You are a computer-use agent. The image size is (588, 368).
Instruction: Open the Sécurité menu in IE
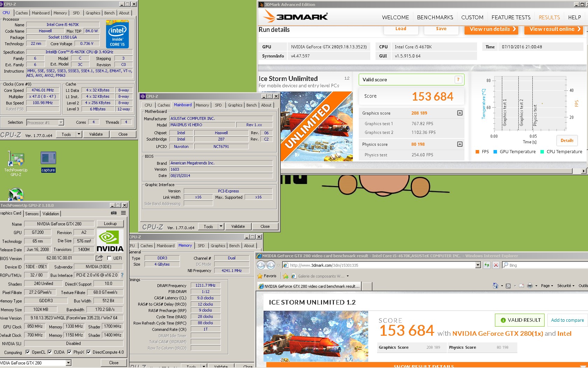[x=566, y=286]
